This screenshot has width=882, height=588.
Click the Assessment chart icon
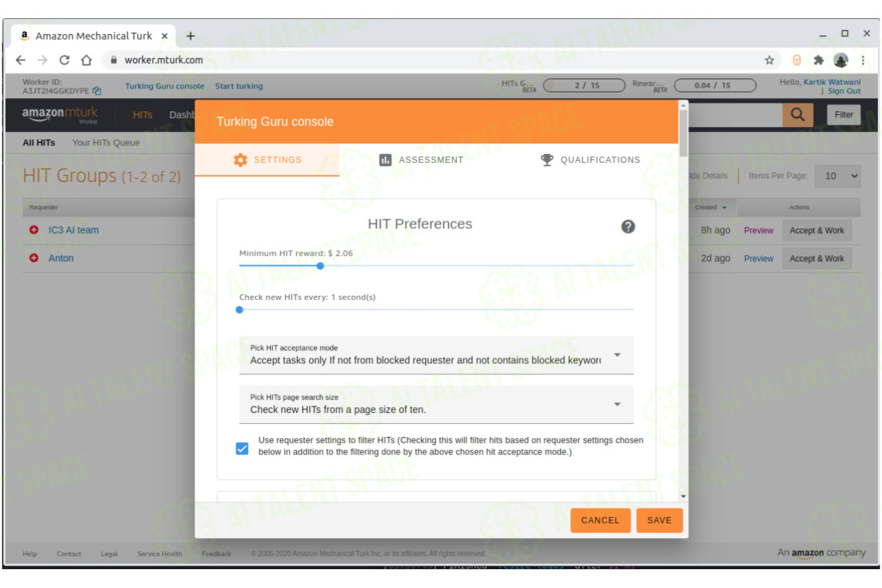pyautogui.click(x=385, y=160)
